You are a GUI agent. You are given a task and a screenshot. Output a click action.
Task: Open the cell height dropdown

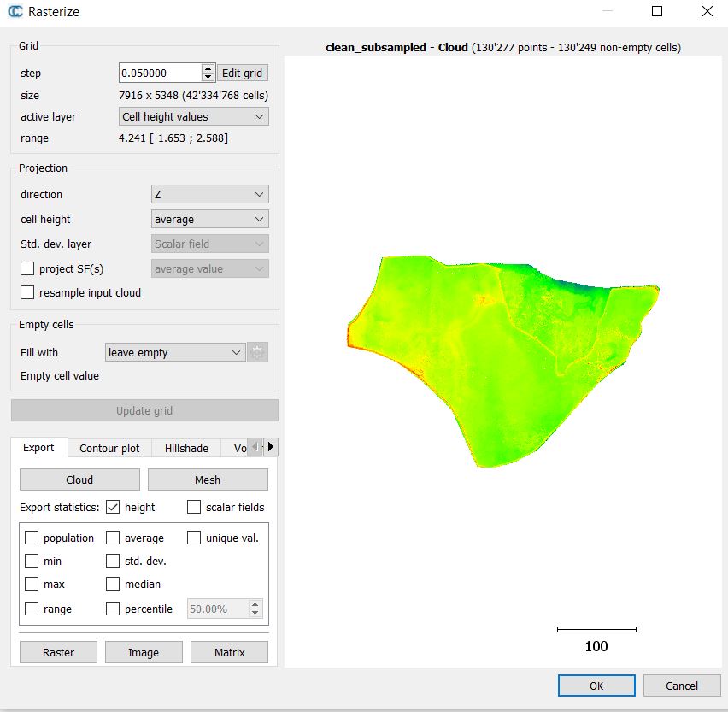[x=209, y=219]
